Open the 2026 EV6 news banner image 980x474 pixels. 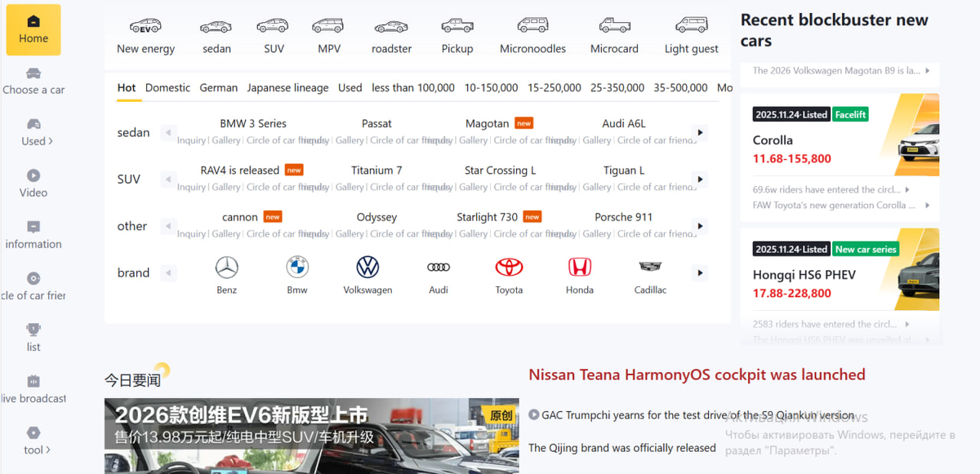pos(311,436)
